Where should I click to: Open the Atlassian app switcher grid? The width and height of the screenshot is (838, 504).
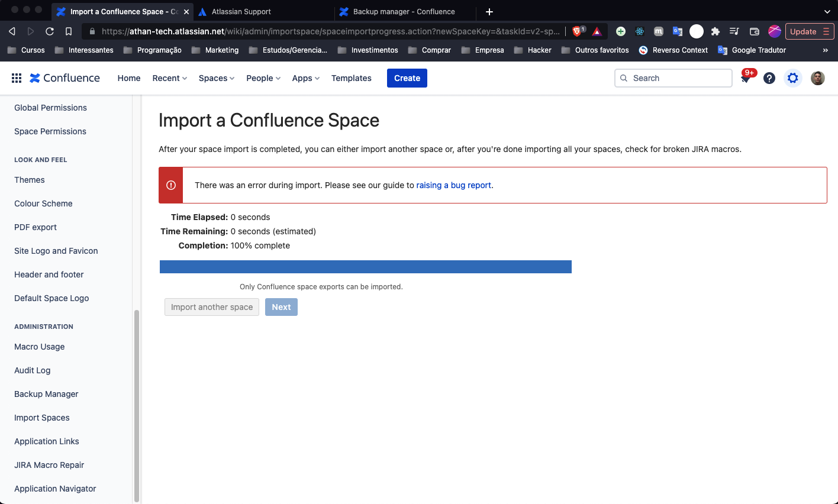point(17,78)
